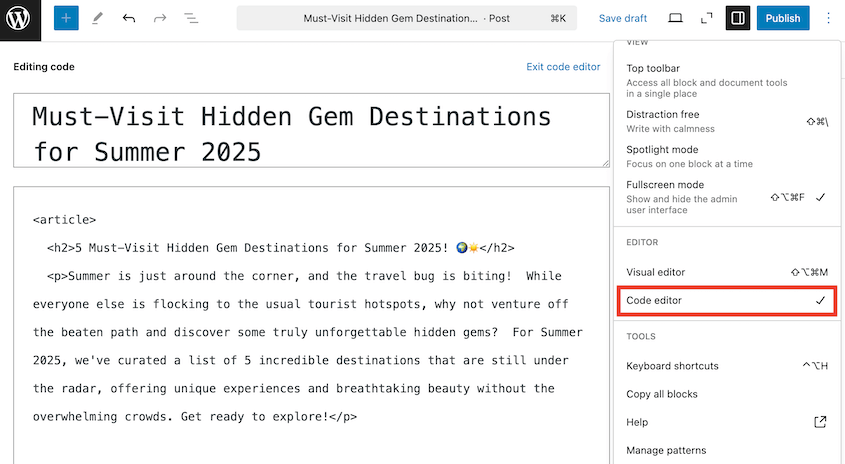Toggle the Settings sidebar panel icon

[738, 18]
